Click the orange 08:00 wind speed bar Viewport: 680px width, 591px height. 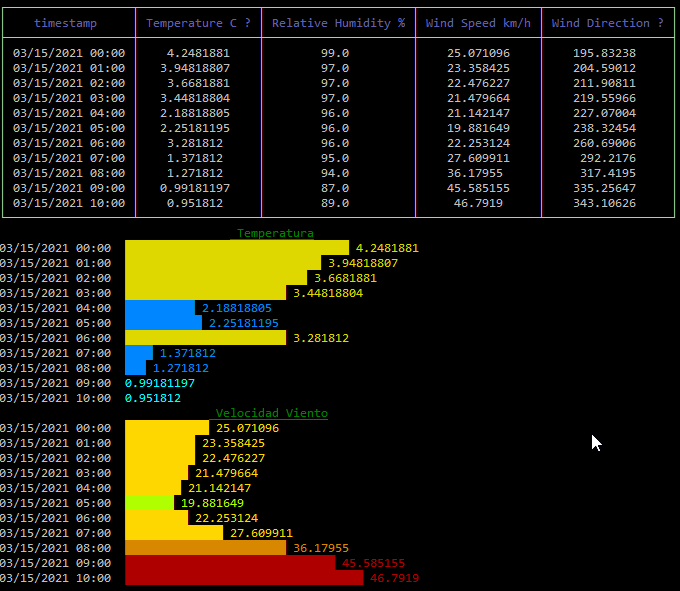click(206, 548)
